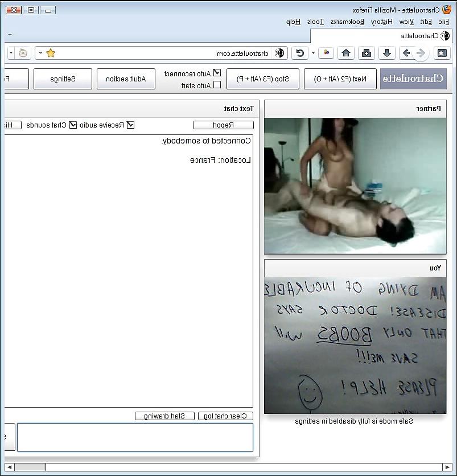Screen dimensions: 457x476
Task: Click the bookmarks menu icon beside the back arrow
Action: pyautogui.click(x=442, y=54)
